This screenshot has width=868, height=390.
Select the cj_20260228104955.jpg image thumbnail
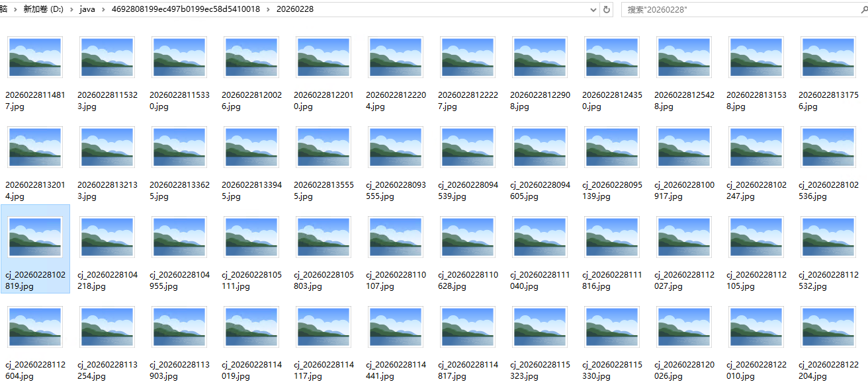click(x=179, y=237)
